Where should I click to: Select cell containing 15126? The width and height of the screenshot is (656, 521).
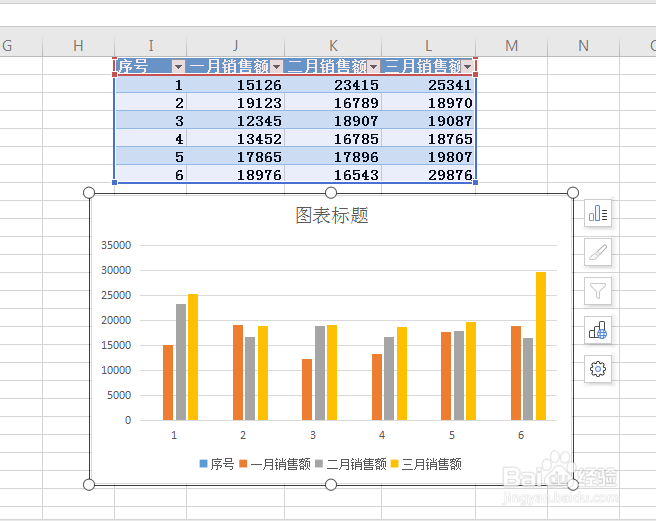236,85
